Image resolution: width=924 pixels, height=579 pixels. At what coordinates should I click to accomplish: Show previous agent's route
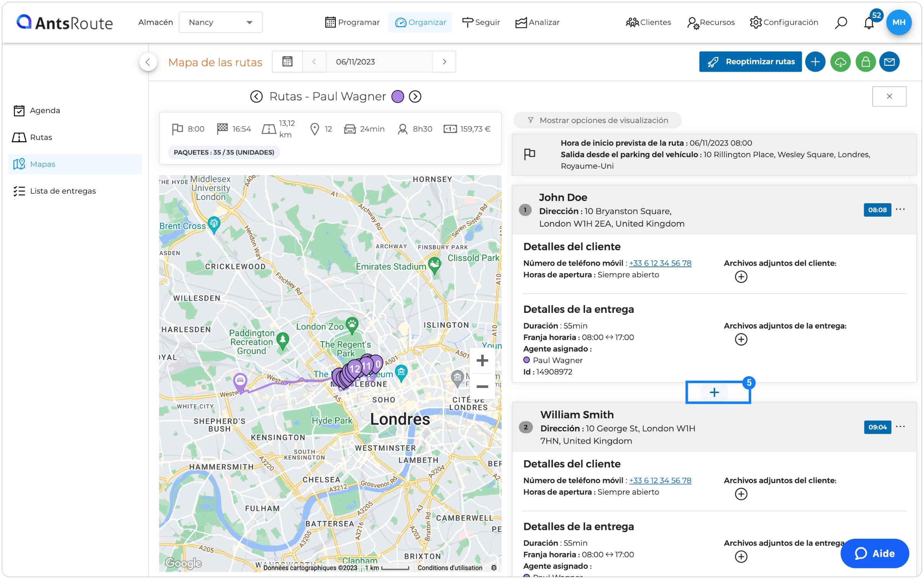(x=256, y=97)
